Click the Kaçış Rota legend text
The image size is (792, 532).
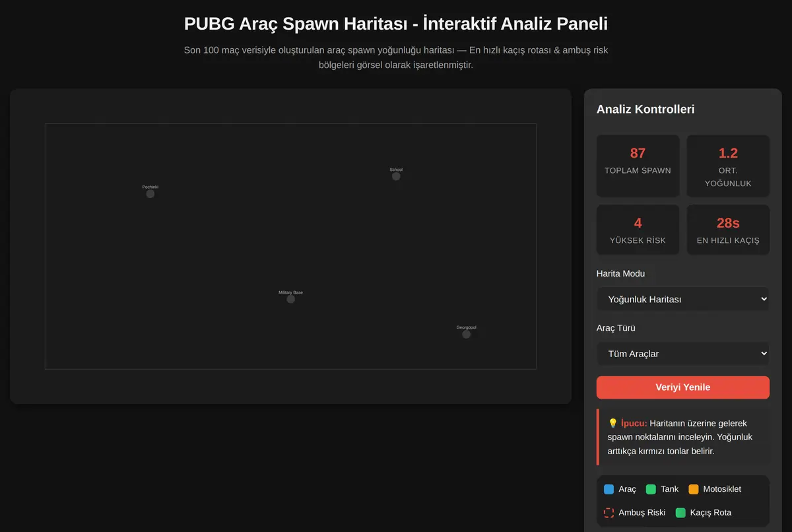click(x=711, y=512)
